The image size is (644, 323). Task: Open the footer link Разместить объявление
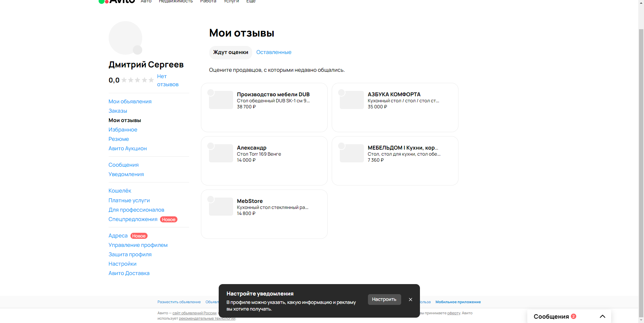(179, 302)
